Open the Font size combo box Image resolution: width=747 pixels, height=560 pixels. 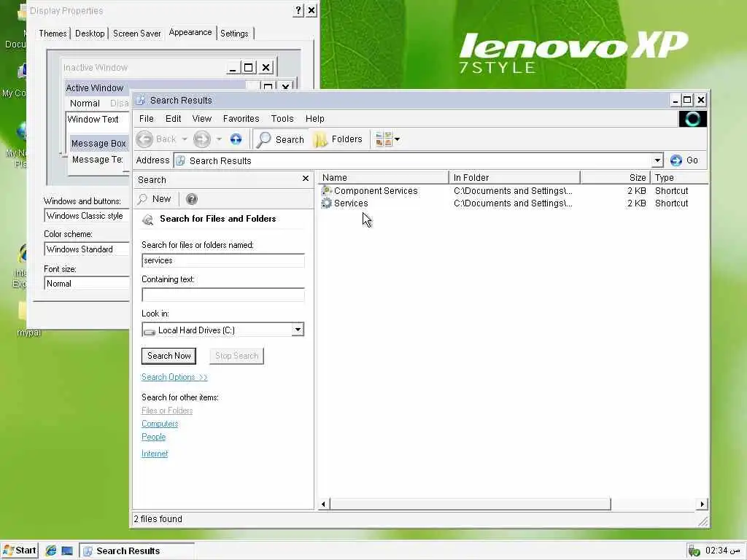86,284
